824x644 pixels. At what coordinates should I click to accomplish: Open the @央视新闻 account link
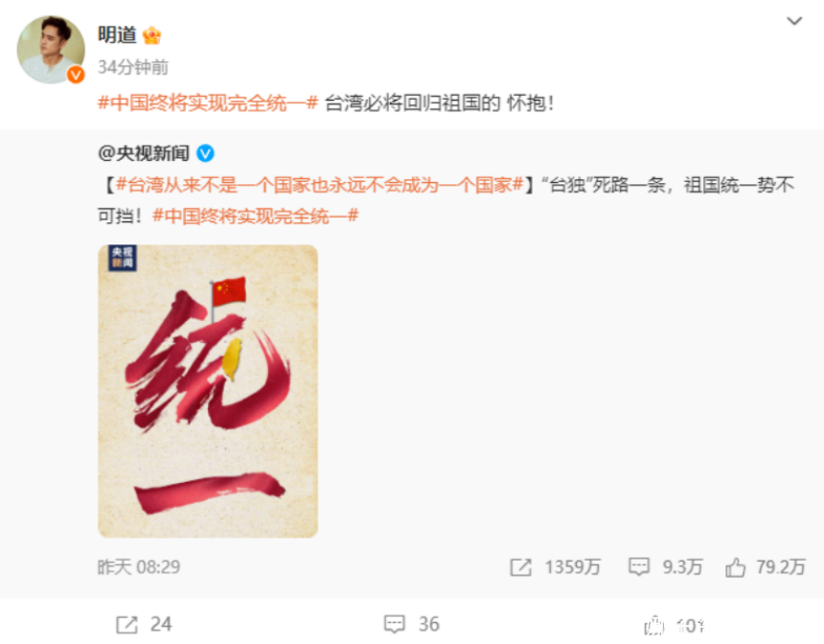click(x=144, y=153)
